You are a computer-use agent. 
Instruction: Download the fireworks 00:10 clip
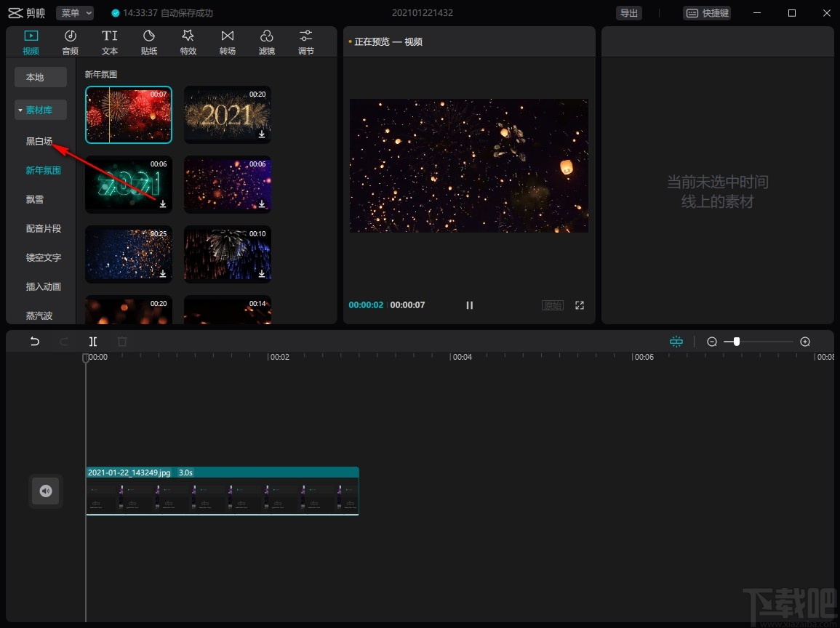262,273
